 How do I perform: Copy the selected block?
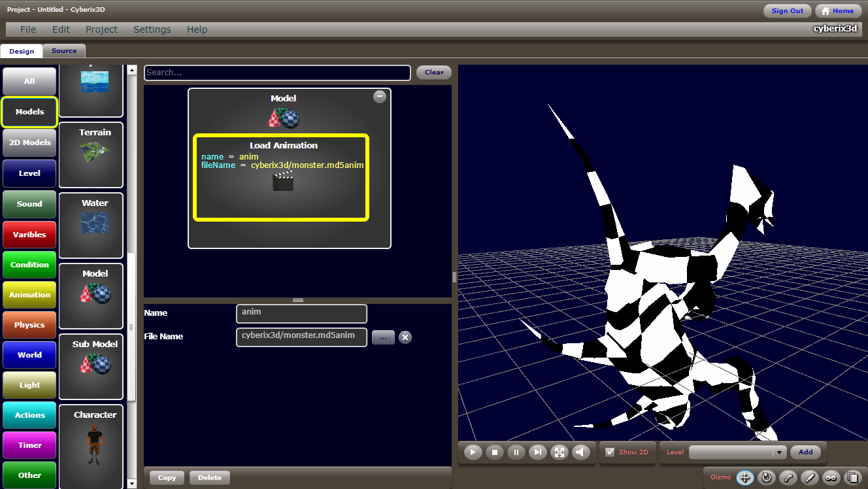tap(167, 477)
